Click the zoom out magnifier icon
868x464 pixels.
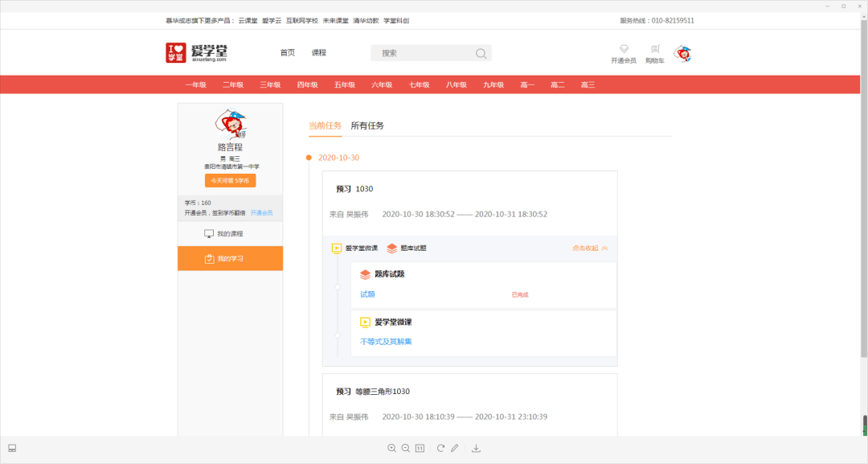click(406, 449)
